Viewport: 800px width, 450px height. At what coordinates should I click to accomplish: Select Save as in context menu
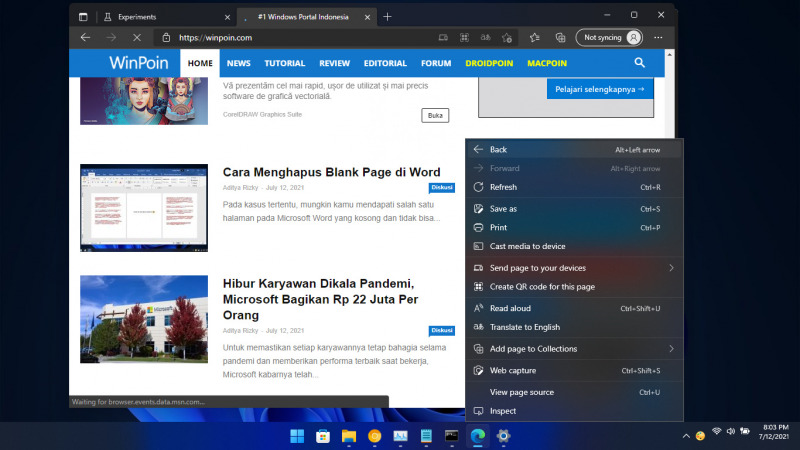574,209
